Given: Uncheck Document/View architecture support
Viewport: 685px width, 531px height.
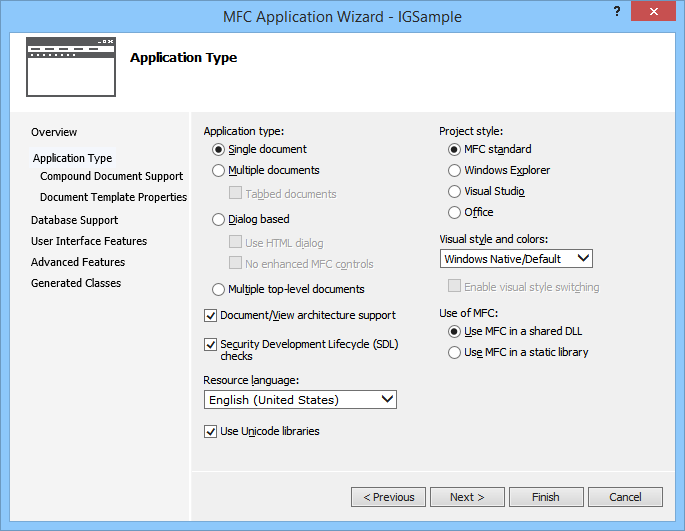Looking at the screenshot, I should (x=211, y=316).
